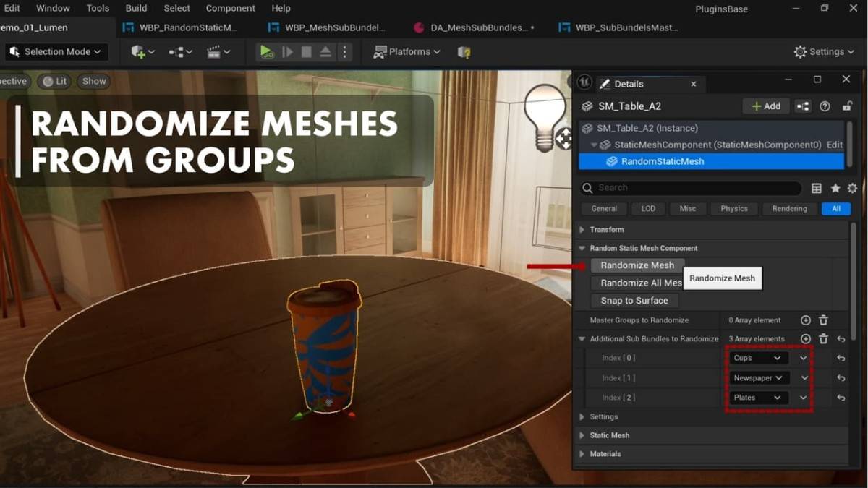Click the Skip/Advance frame playback button
This screenshot has height=488, width=868.
[287, 52]
